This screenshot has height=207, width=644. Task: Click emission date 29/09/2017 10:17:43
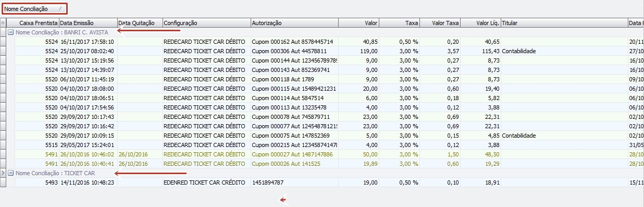[x=88, y=116]
